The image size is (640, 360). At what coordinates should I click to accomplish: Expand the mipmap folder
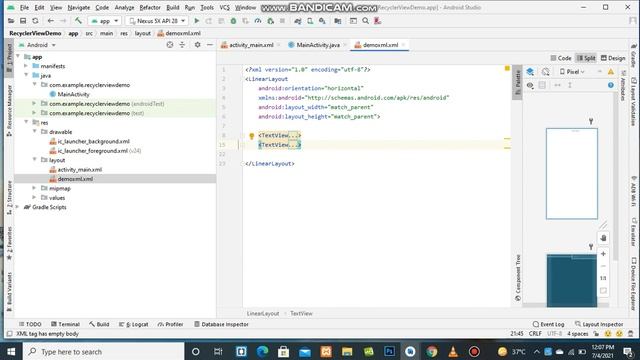pos(35,188)
